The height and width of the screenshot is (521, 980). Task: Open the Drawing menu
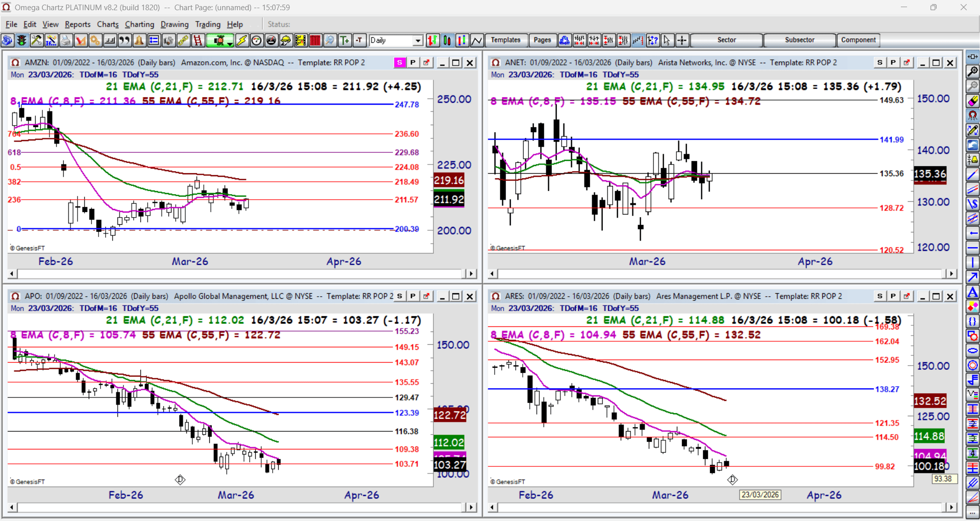(x=175, y=24)
